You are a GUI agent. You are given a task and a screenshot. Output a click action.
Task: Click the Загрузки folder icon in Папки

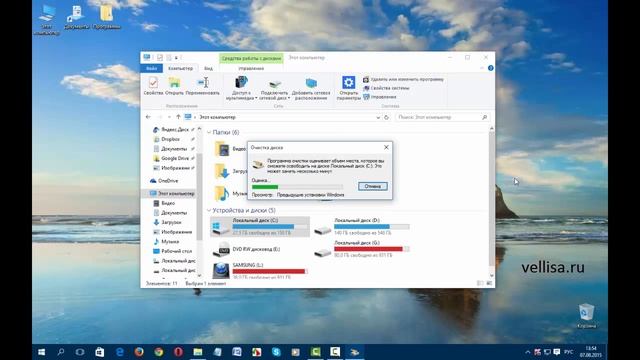(222, 171)
